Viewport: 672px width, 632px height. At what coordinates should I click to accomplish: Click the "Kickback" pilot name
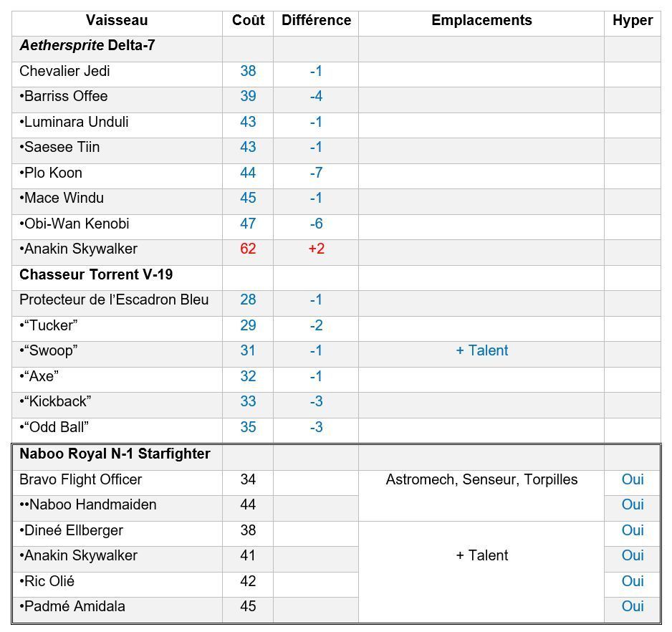coord(55,401)
